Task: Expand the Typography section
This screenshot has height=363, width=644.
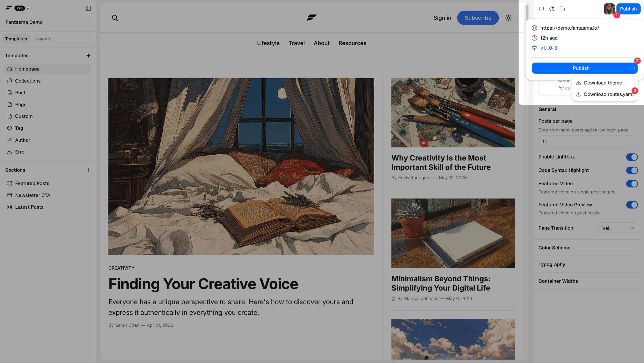Action: click(x=586, y=264)
